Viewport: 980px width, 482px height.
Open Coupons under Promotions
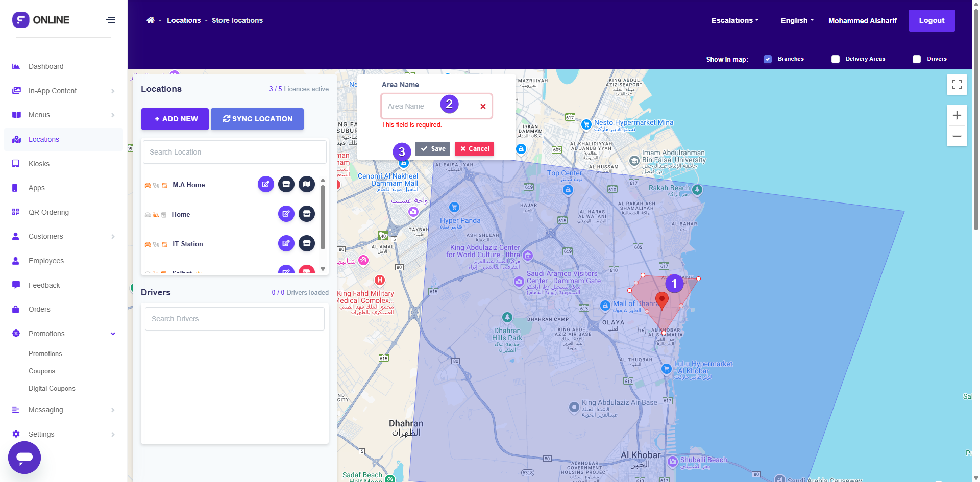click(42, 371)
